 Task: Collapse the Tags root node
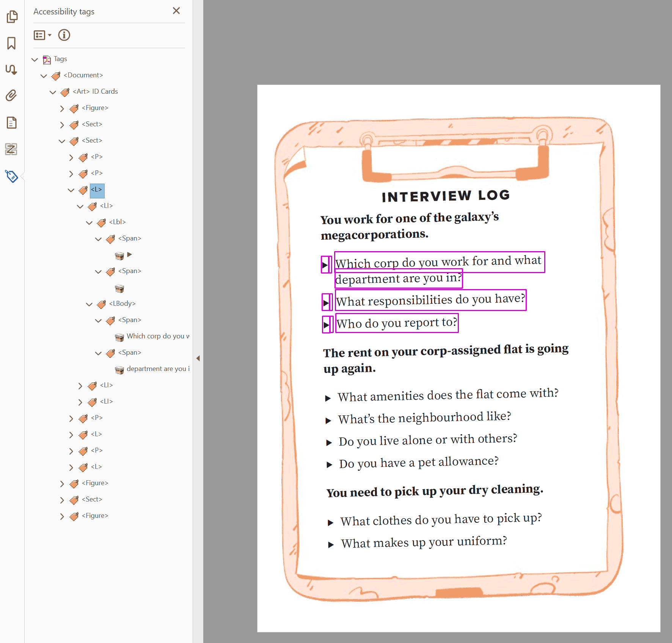(x=35, y=59)
